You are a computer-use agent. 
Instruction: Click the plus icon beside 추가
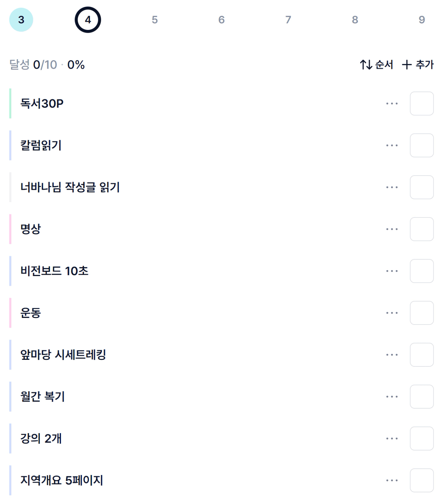(407, 65)
